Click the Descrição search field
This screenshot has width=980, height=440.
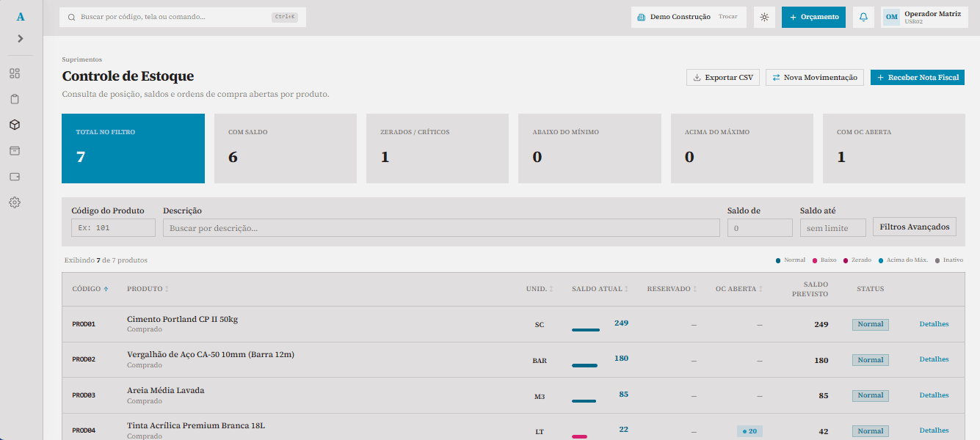point(441,228)
